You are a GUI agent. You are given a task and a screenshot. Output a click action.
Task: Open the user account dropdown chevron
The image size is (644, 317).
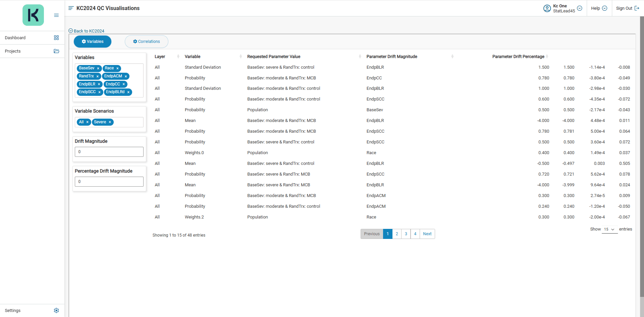pyautogui.click(x=580, y=8)
